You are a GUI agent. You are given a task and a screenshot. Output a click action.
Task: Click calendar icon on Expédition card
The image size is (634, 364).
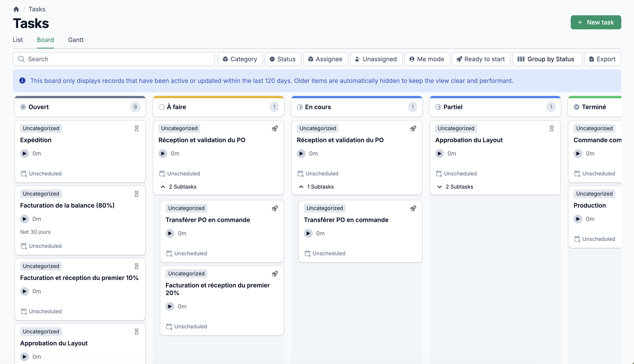click(24, 173)
